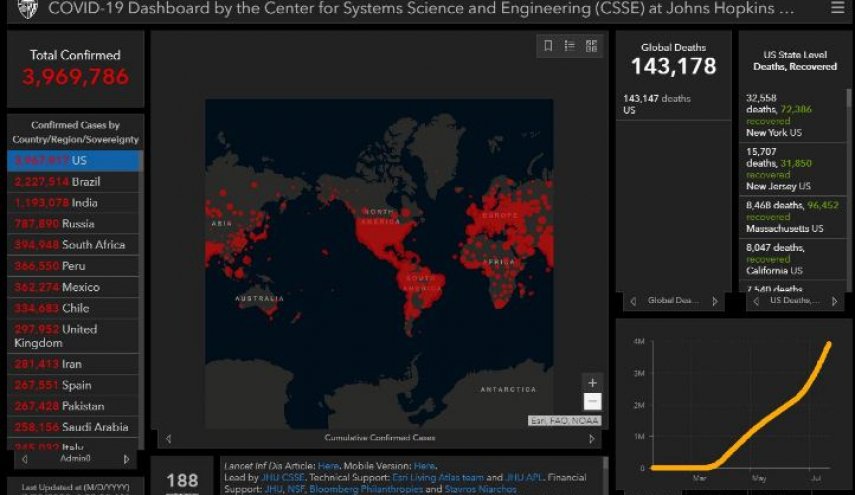Select Brazil in the country list
This screenshot has width=855, height=495.
[x=74, y=182]
